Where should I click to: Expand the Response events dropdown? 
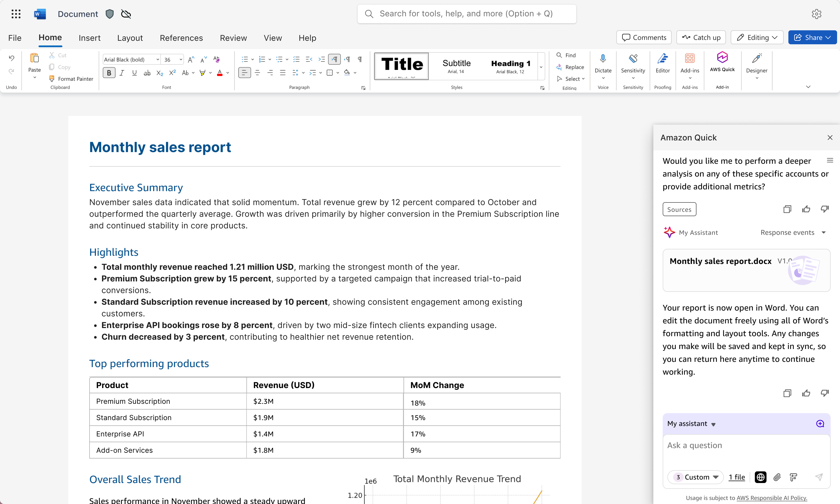click(x=823, y=233)
